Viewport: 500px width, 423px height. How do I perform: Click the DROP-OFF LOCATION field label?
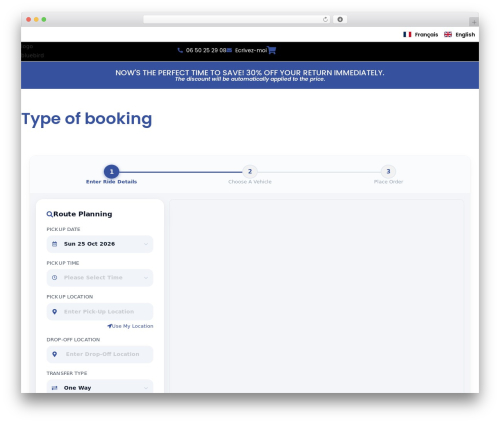(73, 340)
